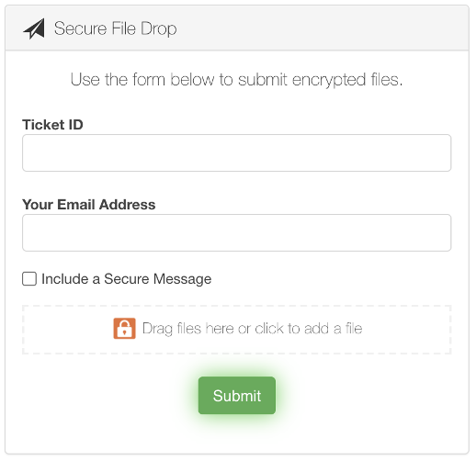
Task: Click the submit encrypted files instruction text
Action: (x=236, y=80)
